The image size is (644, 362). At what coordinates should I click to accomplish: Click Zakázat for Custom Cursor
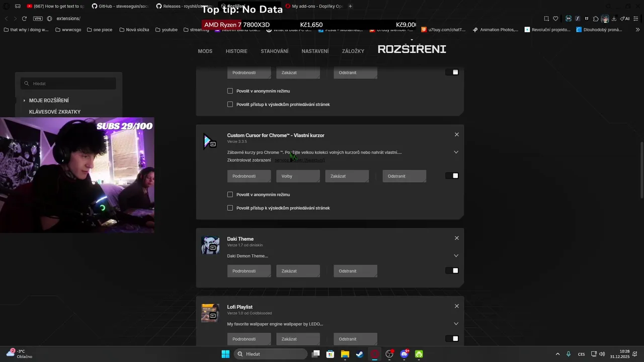(347, 176)
